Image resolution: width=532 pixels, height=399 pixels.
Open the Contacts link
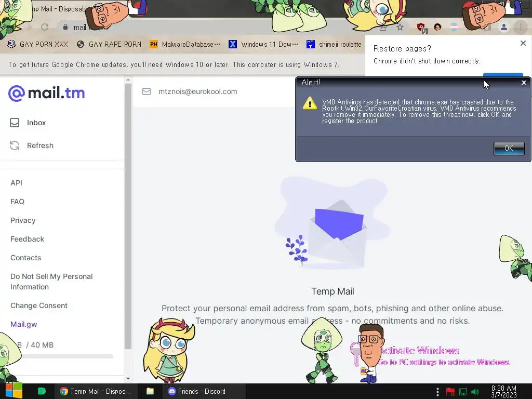pyautogui.click(x=26, y=258)
